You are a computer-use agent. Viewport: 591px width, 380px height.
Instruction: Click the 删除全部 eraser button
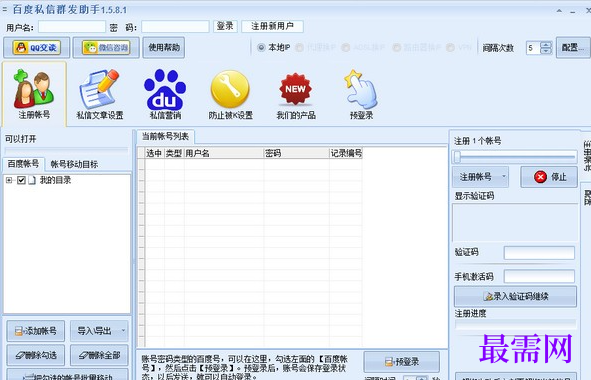point(99,355)
